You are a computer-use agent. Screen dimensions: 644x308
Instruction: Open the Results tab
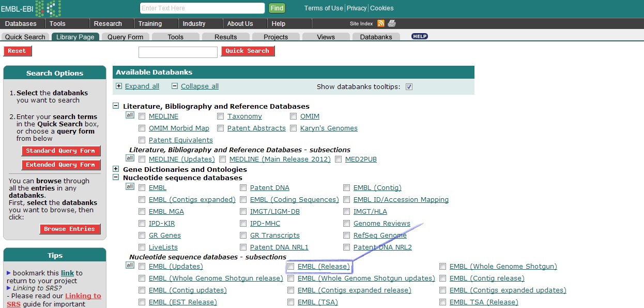[226, 37]
